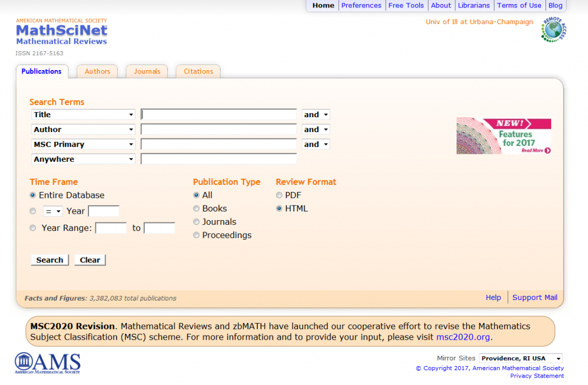
Task: Click the MathSciNet Mathematical Reviews logo
Action: coord(61,32)
